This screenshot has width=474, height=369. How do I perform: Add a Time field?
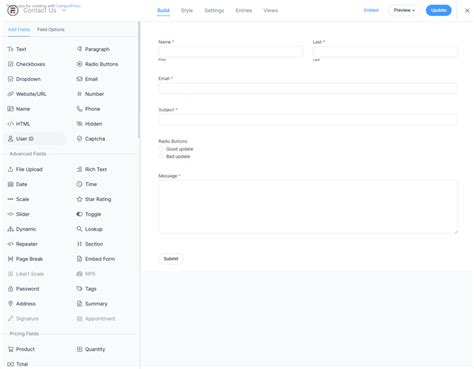coord(87,184)
